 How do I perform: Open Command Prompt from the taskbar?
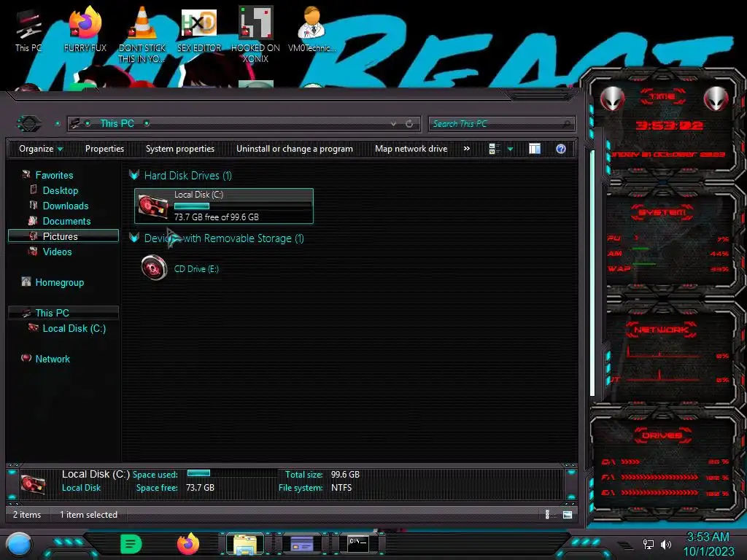pos(357,544)
